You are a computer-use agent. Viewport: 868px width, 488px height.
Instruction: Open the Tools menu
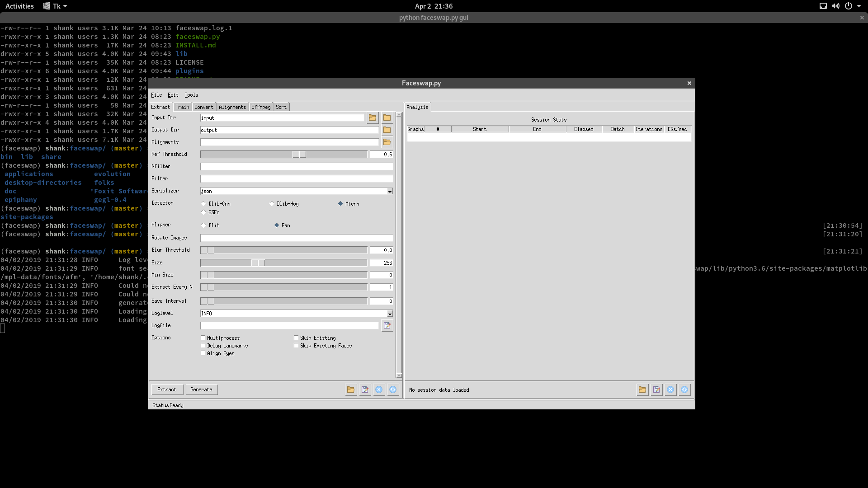pyautogui.click(x=191, y=95)
